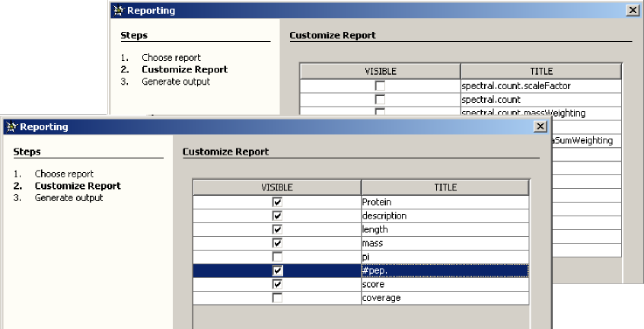The height and width of the screenshot is (329, 644).
Task: Select the coverage title cell
Action: (445, 298)
